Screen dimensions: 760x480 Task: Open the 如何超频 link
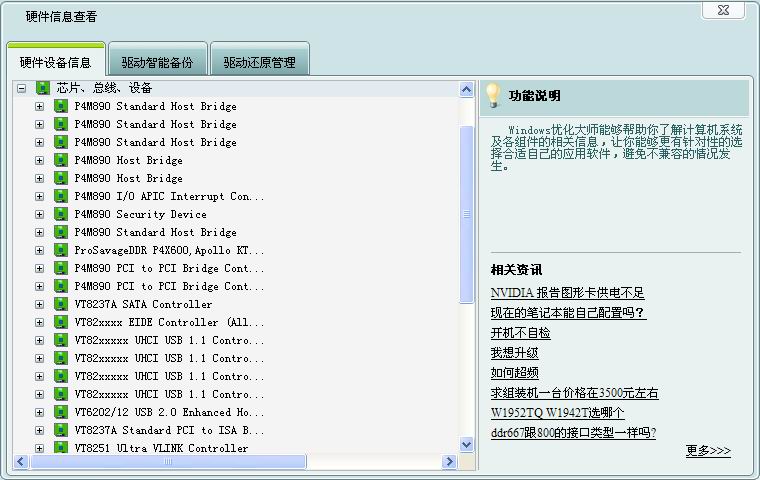[x=515, y=372]
